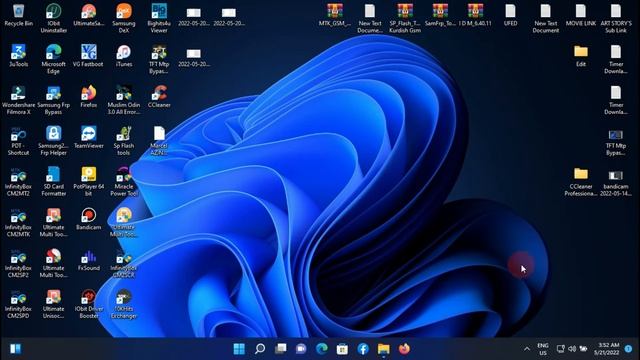The width and height of the screenshot is (640, 360).
Task: Select the I D M_6.40.11 archive
Action: 475,15
